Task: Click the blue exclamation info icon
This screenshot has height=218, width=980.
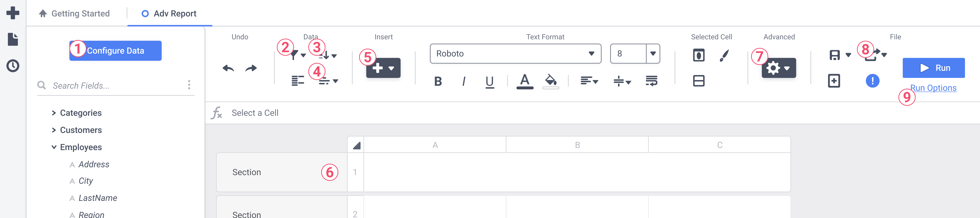Action: point(872,81)
